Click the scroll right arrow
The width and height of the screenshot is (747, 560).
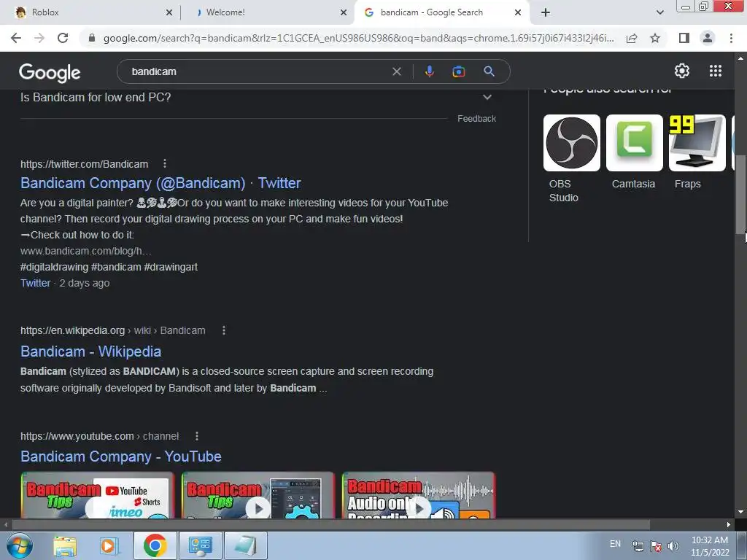tap(729, 525)
